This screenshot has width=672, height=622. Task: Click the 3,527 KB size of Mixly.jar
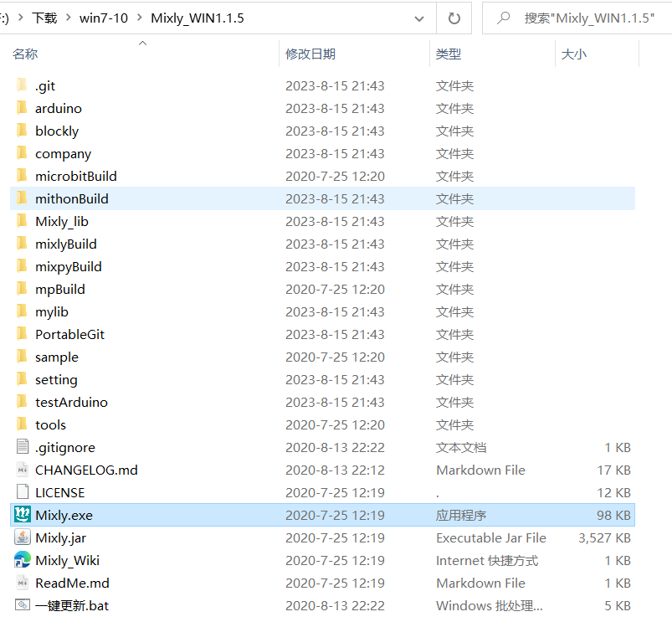click(x=604, y=537)
